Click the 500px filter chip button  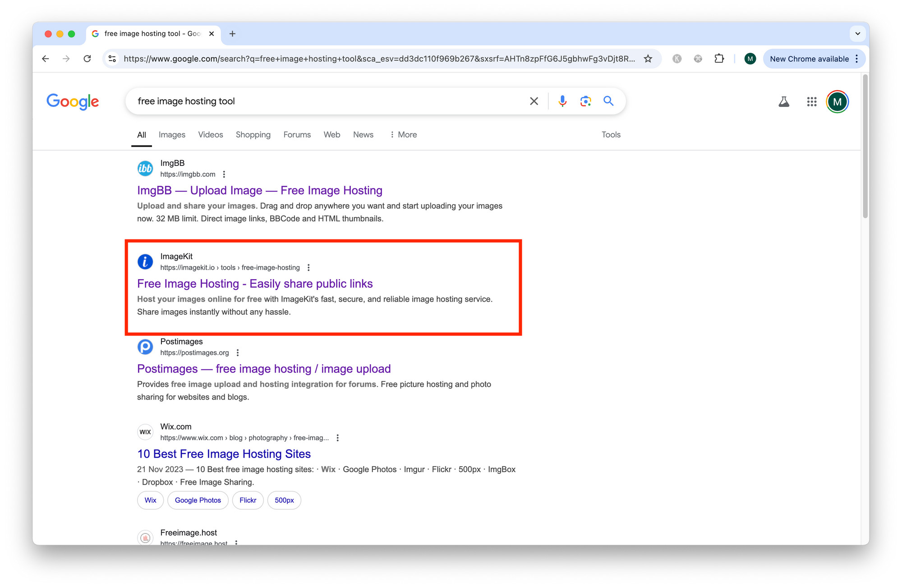(285, 500)
